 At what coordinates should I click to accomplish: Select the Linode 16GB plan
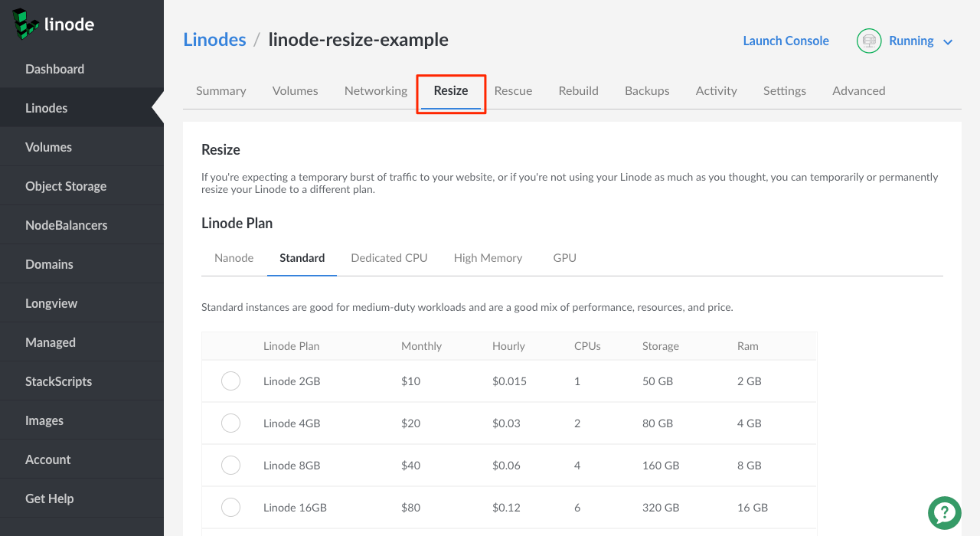point(230,507)
